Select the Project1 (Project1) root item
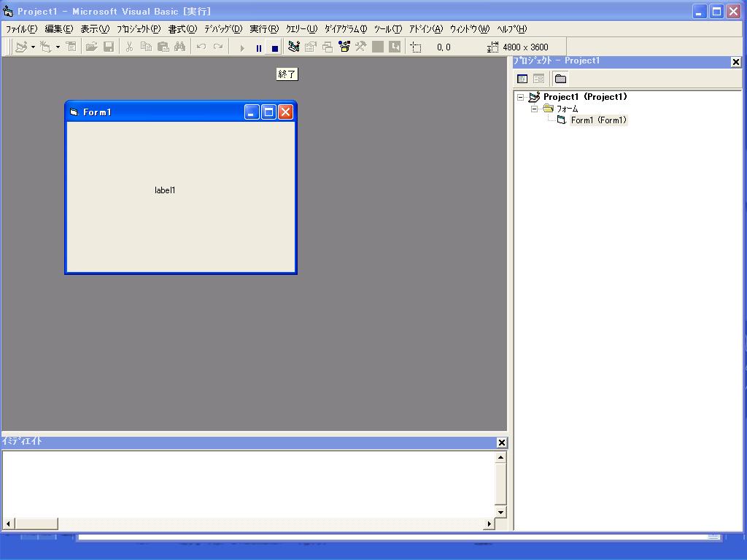This screenshot has height=560, width=747. tap(585, 97)
